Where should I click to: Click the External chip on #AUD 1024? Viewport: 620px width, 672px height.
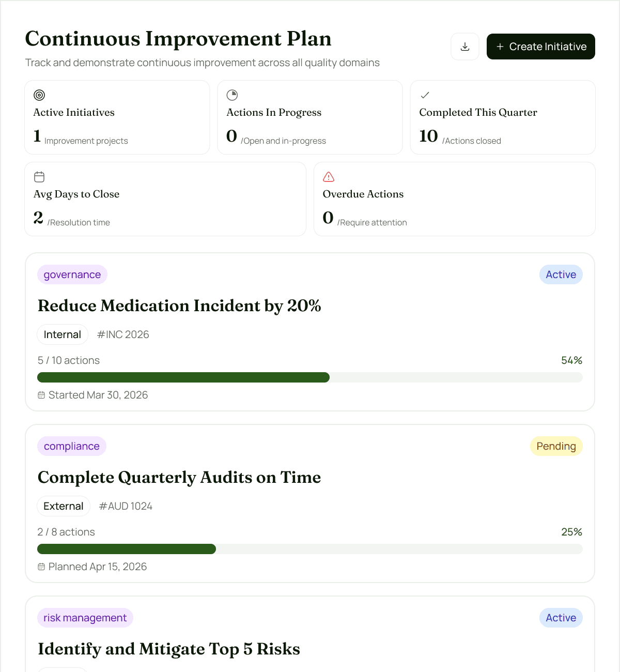(63, 506)
